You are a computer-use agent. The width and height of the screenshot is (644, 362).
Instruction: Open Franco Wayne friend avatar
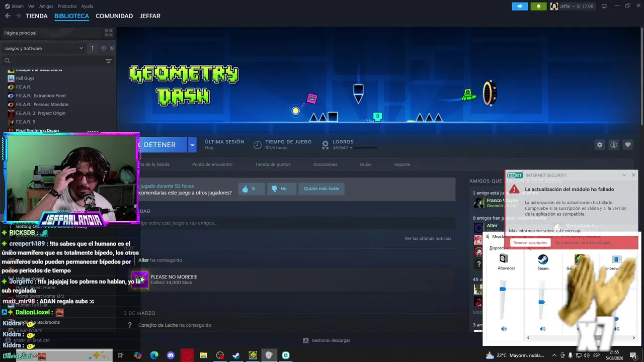tap(478, 203)
